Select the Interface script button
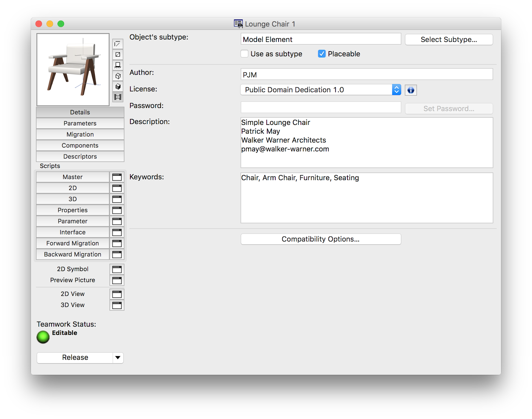 (x=73, y=232)
